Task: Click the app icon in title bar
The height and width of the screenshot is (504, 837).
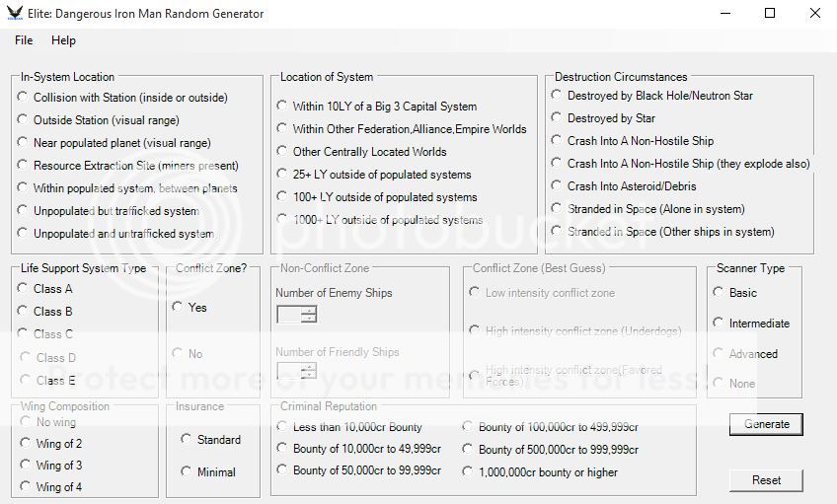Action: pos(15,14)
